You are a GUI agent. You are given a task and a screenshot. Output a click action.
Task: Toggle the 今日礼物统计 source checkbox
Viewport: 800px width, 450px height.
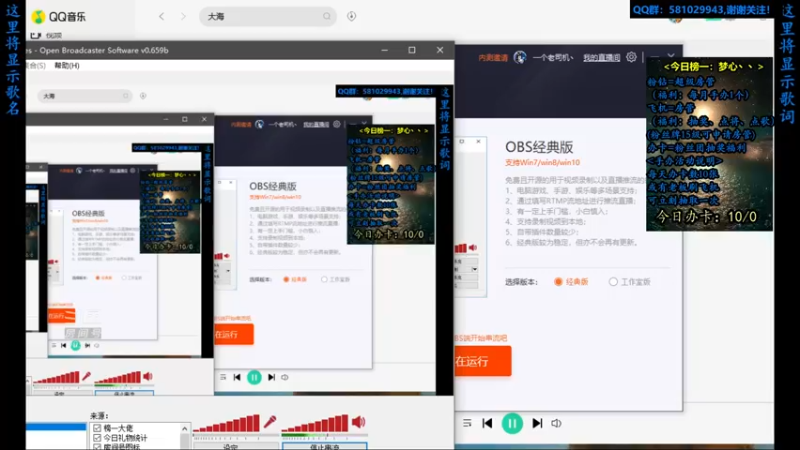[97, 438]
